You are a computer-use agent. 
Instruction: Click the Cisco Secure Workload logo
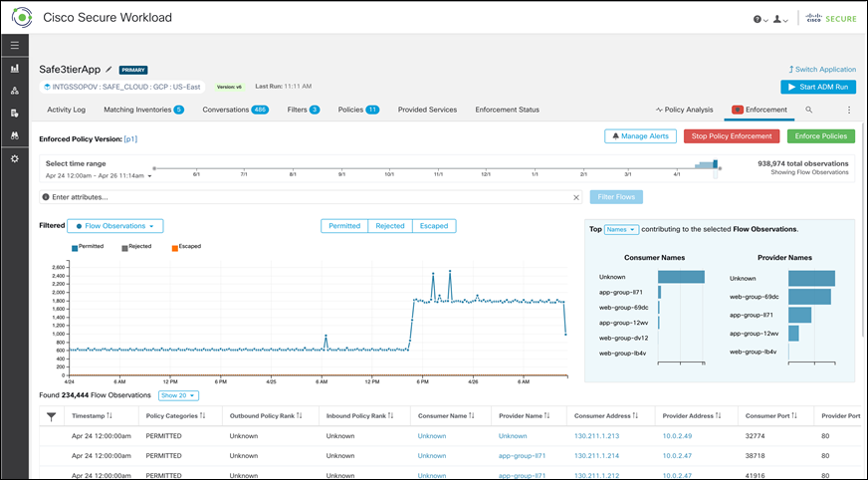click(x=22, y=17)
